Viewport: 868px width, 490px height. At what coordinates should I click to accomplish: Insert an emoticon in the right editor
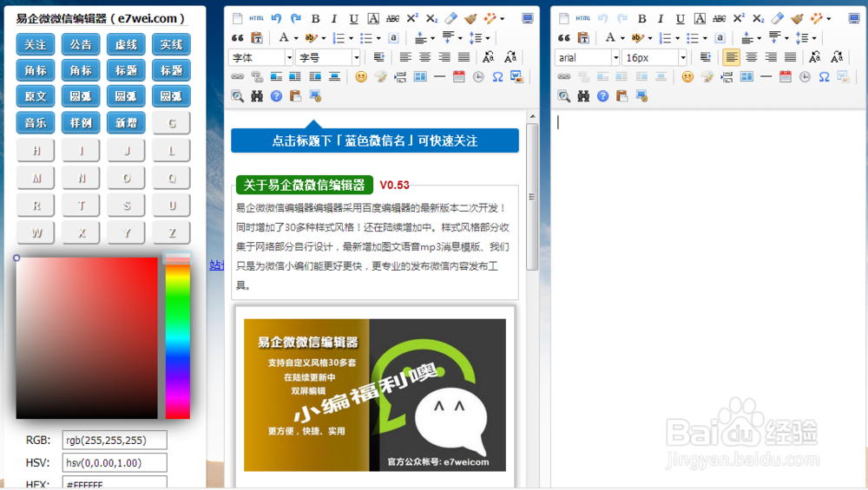687,77
